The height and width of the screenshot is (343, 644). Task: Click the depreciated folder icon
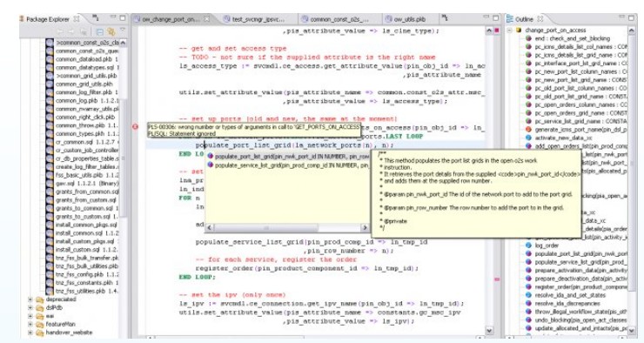tap(40, 299)
